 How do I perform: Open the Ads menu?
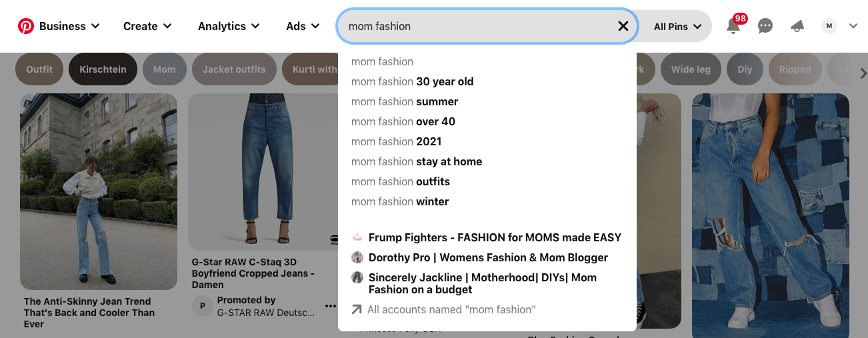(x=303, y=26)
